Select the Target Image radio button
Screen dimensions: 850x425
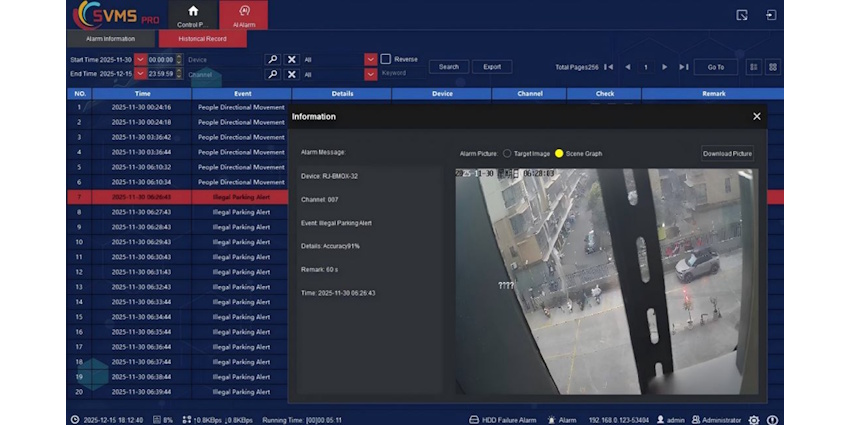click(507, 153)
